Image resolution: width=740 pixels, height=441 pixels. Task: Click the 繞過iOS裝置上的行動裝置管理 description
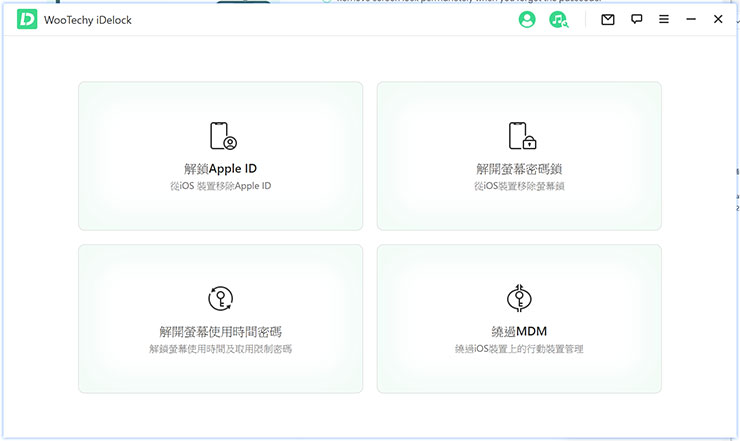(x=519, y=349)
